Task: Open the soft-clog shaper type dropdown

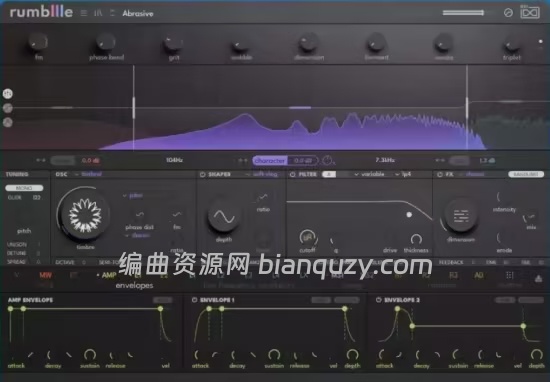Action: click(262, 174)
